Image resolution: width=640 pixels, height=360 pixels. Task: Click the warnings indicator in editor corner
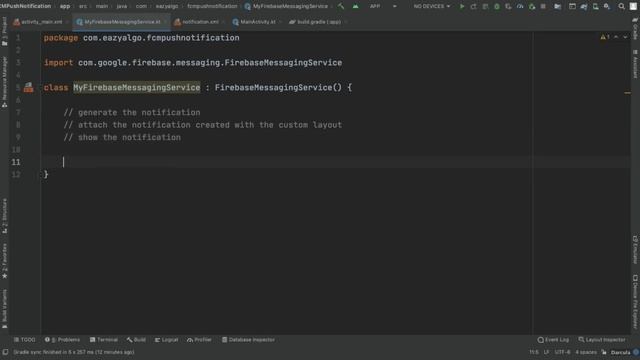(x=605, y=37)
